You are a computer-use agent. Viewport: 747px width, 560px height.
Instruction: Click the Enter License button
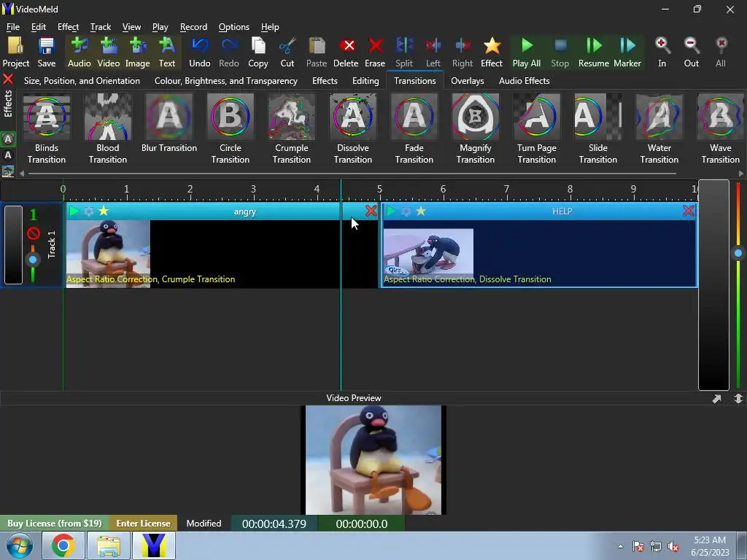coord(144,524)
